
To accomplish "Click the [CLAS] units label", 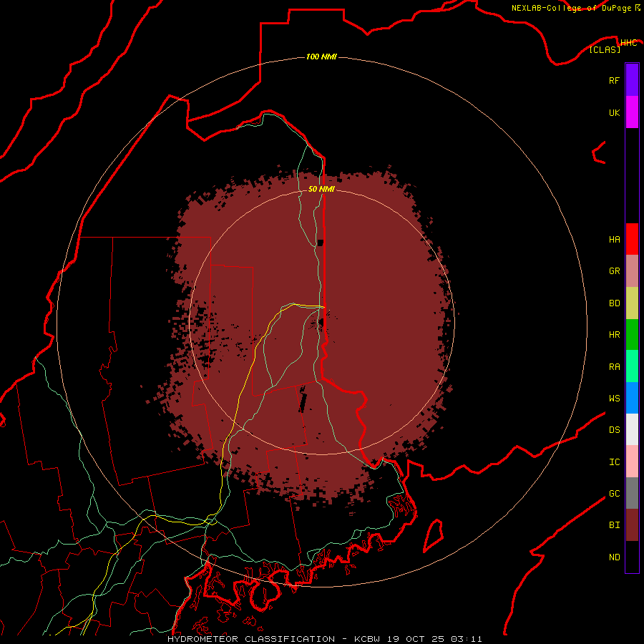I will pos(605,50).
